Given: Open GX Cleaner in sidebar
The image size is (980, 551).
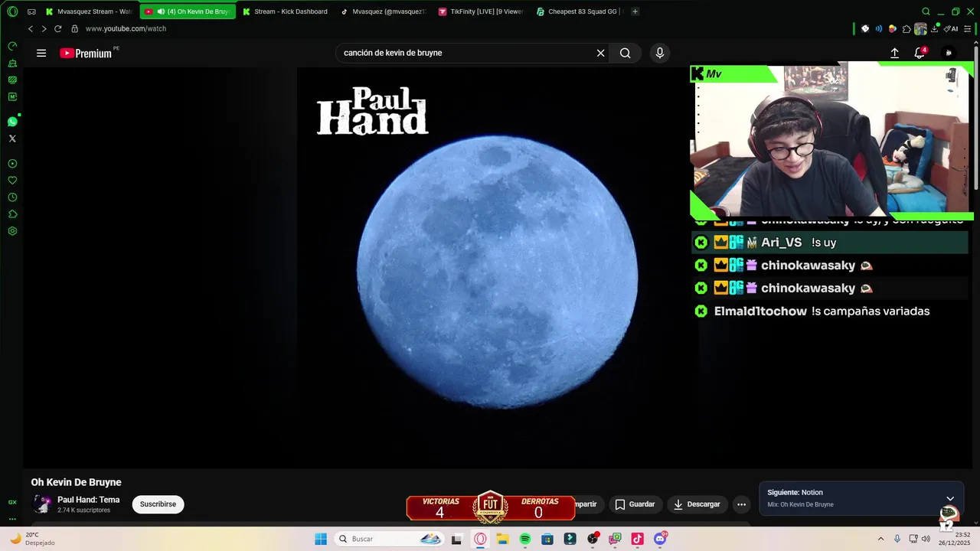Looking at the screenshot, I should click(12, 63).
